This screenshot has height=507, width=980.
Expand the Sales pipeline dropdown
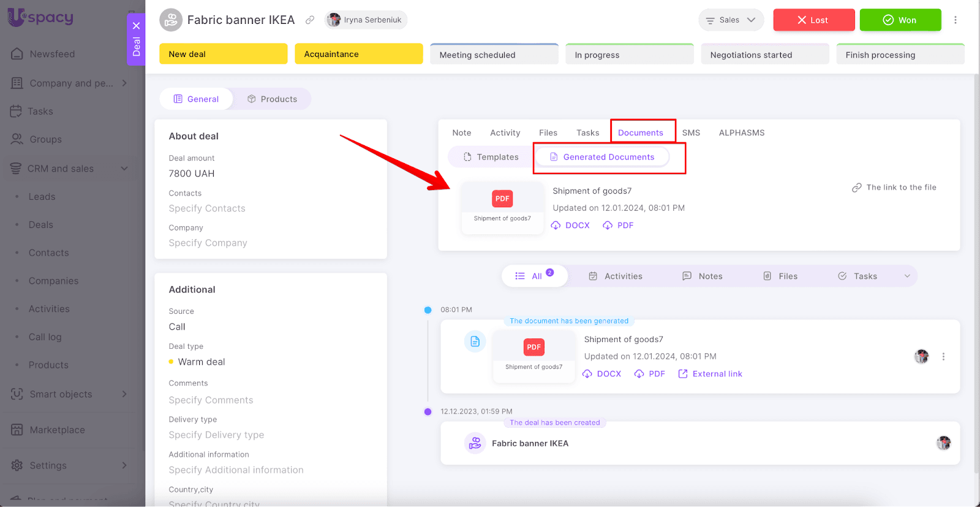[731, 20]
